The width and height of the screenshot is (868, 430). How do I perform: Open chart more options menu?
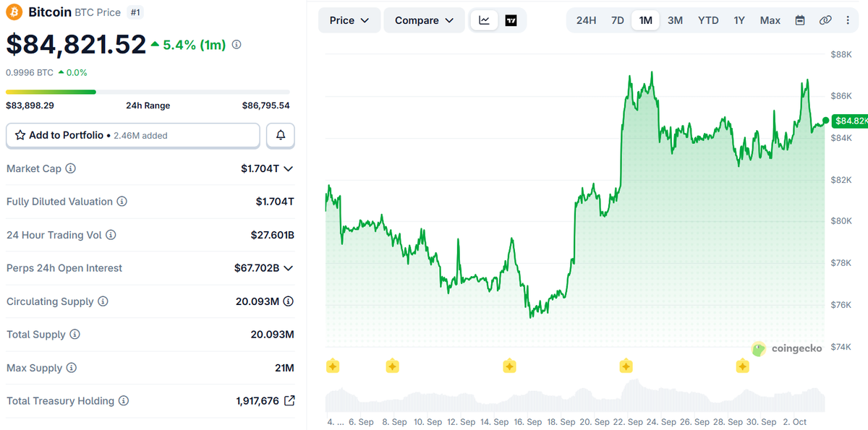tap(848, 20)
